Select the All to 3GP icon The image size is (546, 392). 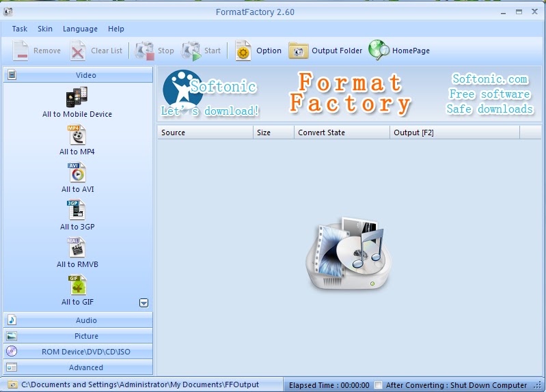tap(77, 210)
